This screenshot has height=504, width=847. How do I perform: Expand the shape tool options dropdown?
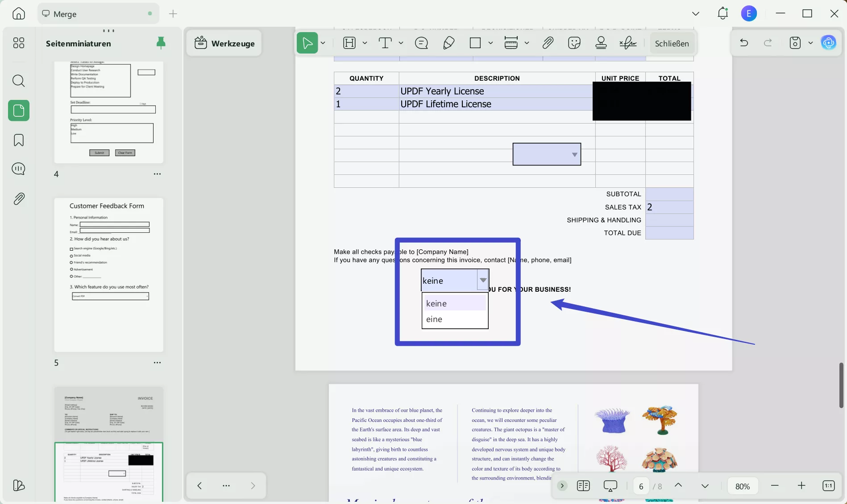[x=491, y=43]
